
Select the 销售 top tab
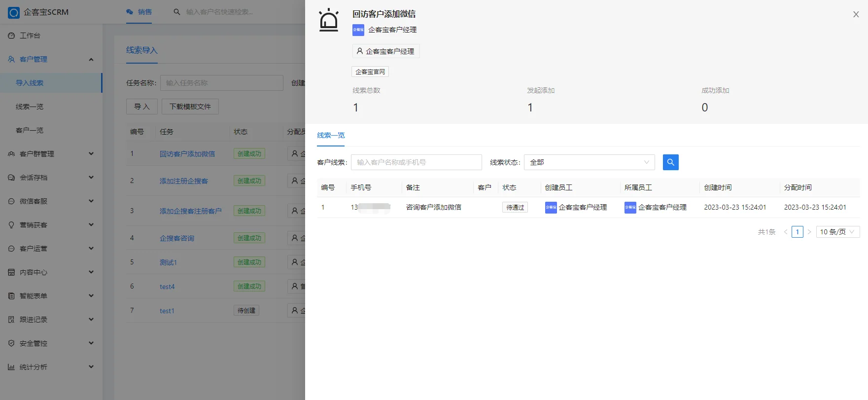coord(139,12)
